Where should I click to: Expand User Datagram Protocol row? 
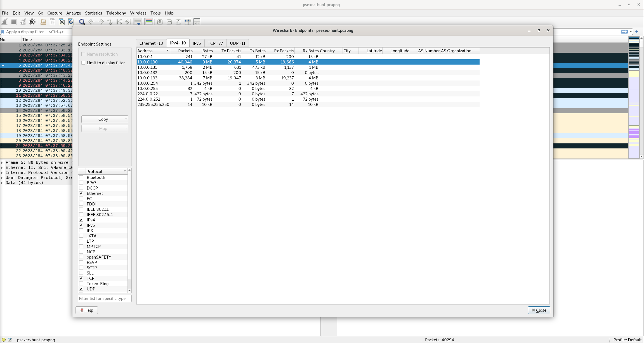pos(2,178)
